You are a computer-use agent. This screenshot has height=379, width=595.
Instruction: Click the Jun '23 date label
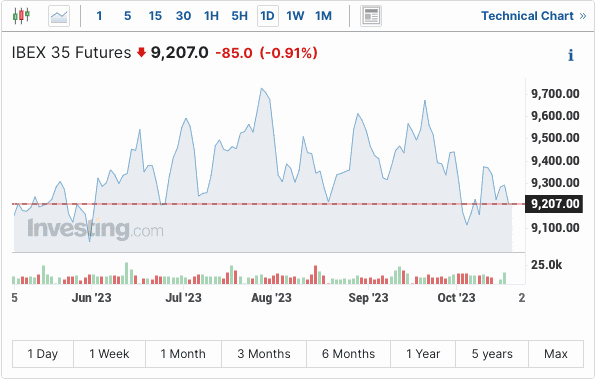coord(91,298)
